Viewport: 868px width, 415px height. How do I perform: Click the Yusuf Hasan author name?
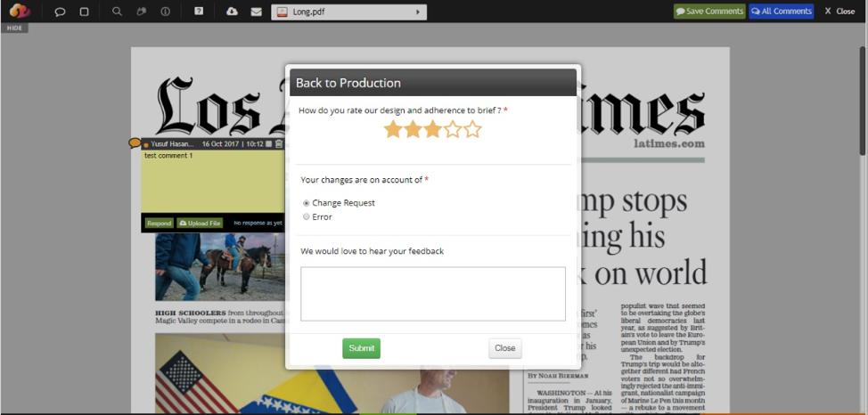172,144
